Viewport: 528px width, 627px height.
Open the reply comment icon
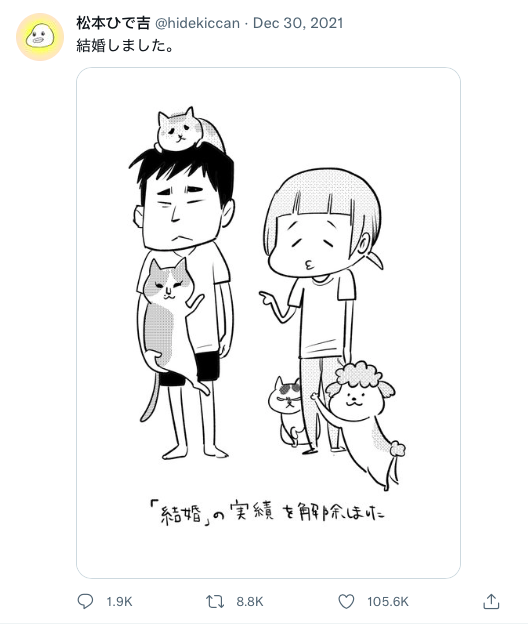point(85,601)
